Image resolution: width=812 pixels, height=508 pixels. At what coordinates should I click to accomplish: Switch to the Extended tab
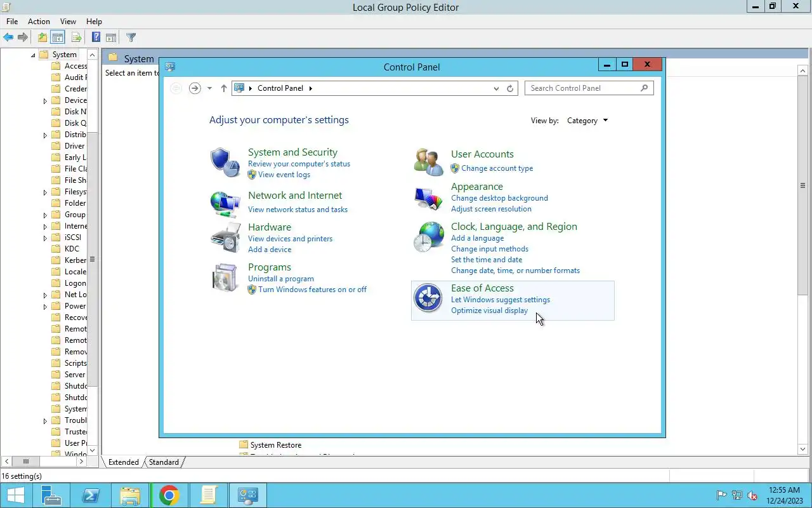pos(124,462)
